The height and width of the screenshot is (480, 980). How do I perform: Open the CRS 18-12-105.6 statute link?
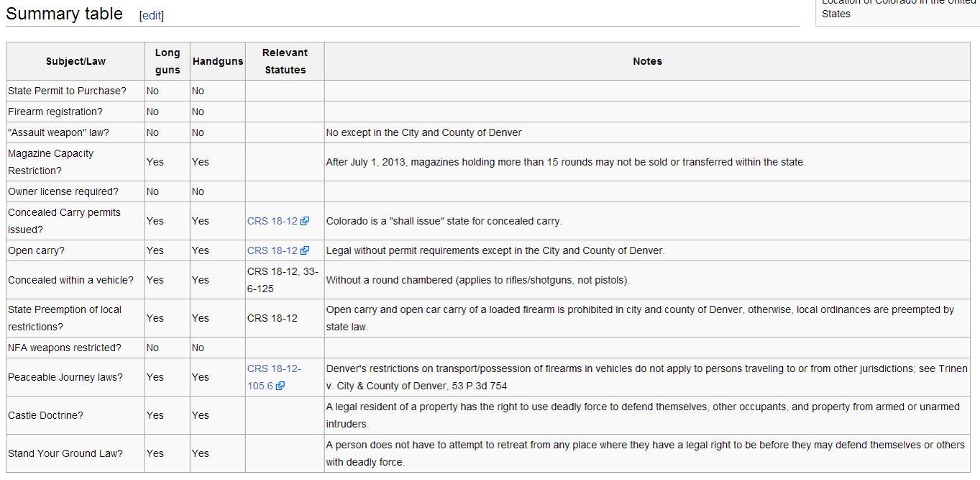click(x=274, y=376)
